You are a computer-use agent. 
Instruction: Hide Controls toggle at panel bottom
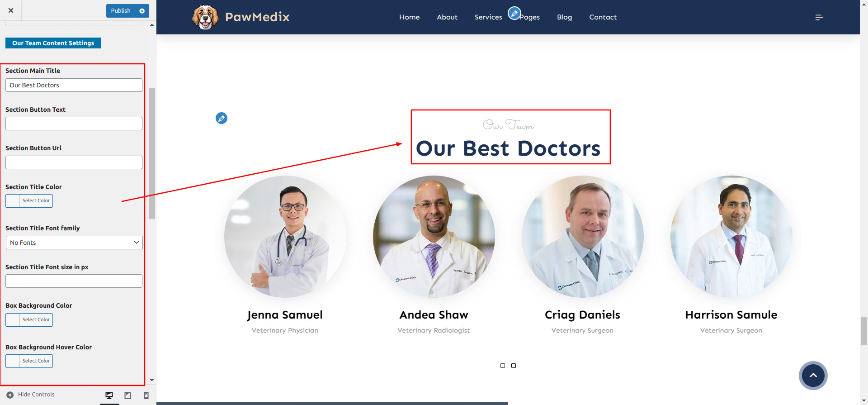(30, 395)
